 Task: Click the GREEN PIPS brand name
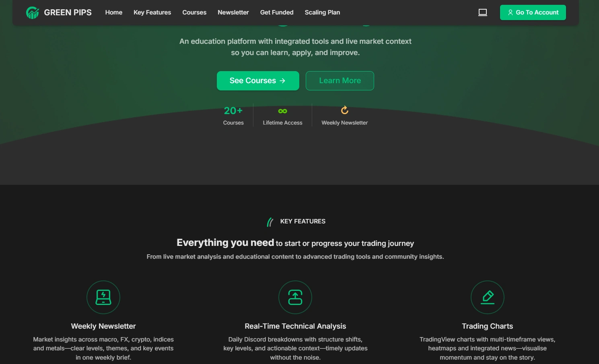click(x=68, y=12)
